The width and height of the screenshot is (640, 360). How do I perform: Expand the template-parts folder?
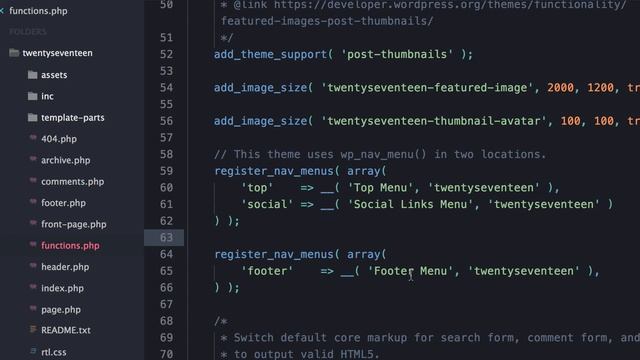tap(73, 118)
